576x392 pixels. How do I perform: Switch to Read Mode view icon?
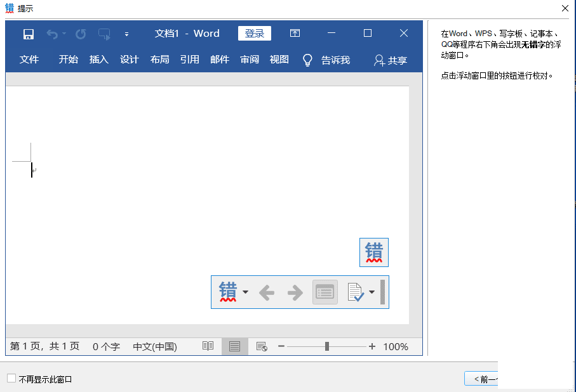[208, 346]
